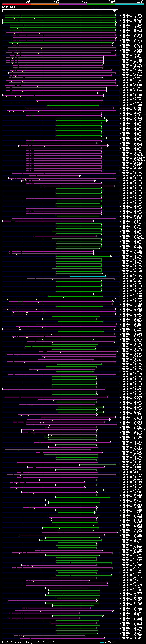
Task: Click the 100char scale legend text
Action: [111, 642]
